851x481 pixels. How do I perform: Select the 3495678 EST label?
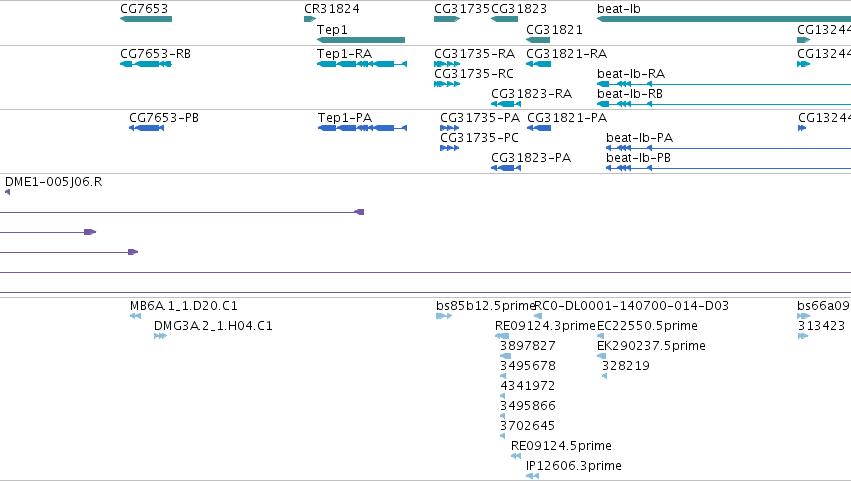coord(528,366)
